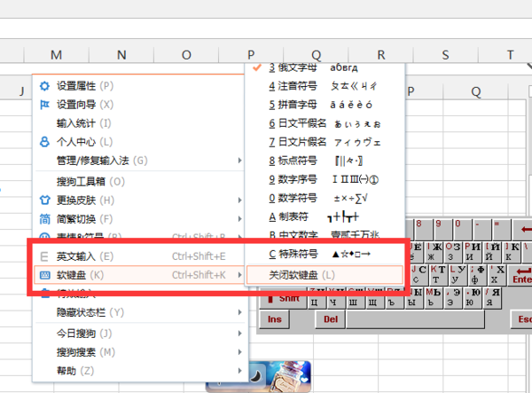Expand 简繁切换 submenu arrow
This screenshot has width=532, height=393.
pos(239,219)
